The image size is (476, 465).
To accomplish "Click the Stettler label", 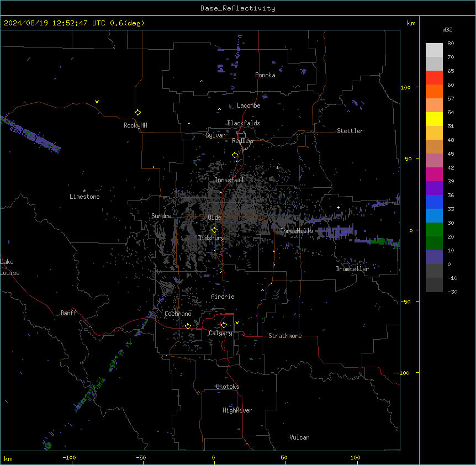I will point(350,131).
